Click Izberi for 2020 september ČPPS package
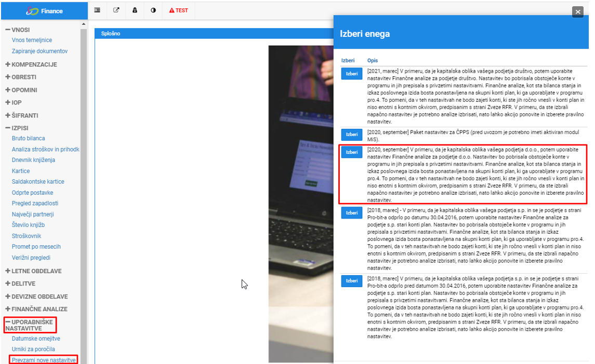595x364 pixels. coord(351,134)
